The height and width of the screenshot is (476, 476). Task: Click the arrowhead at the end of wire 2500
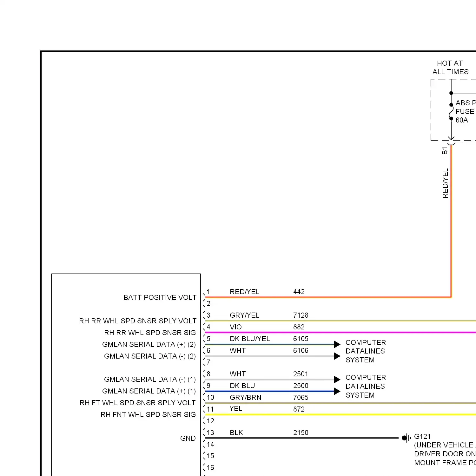(x=337, y=391)
